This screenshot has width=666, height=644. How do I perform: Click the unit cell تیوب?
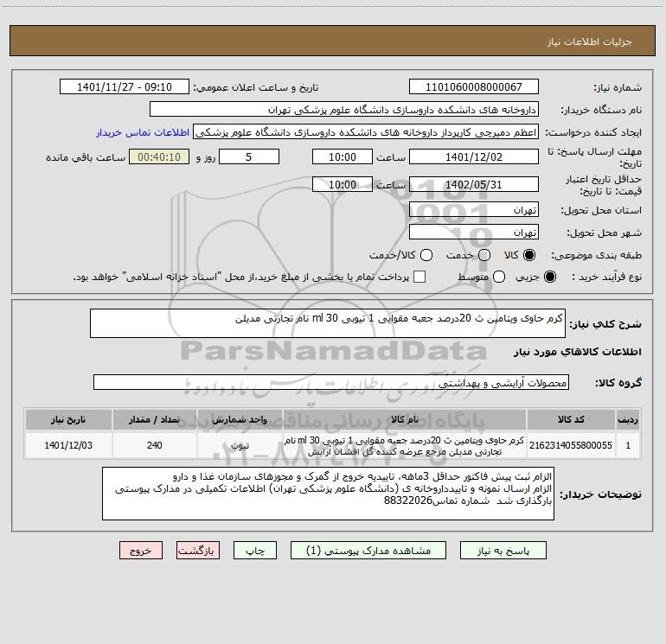(240, 445)
